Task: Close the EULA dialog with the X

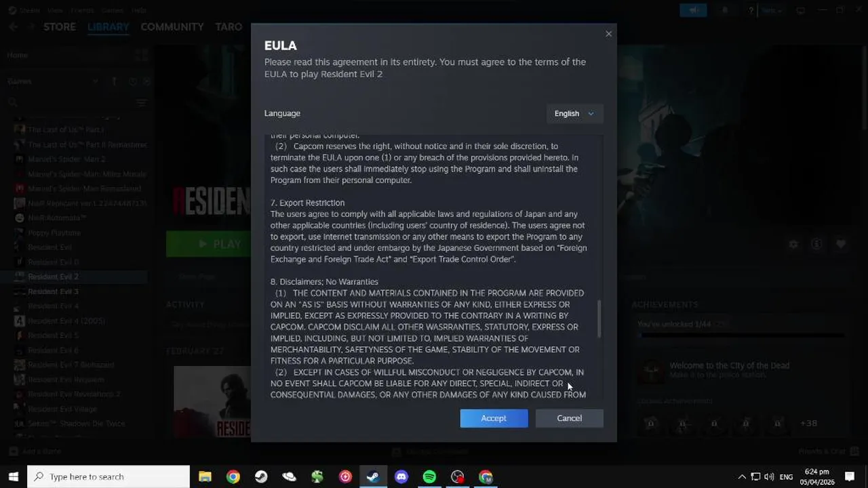Action: pyautogui.click(x=608, y=34)
